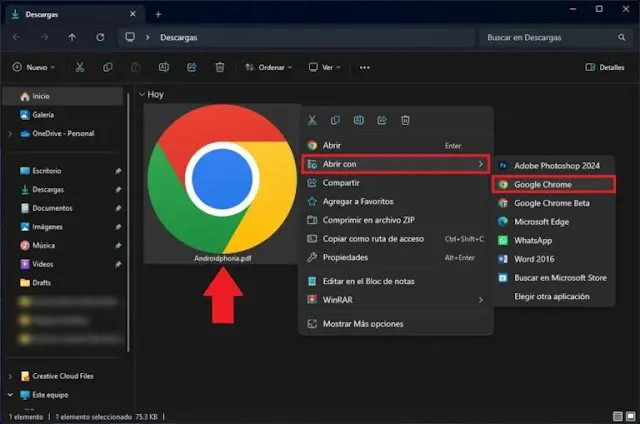Unpin Escritorio using its pin icon
The height and width of the screenshot is (424, 640).
point(118,171)
